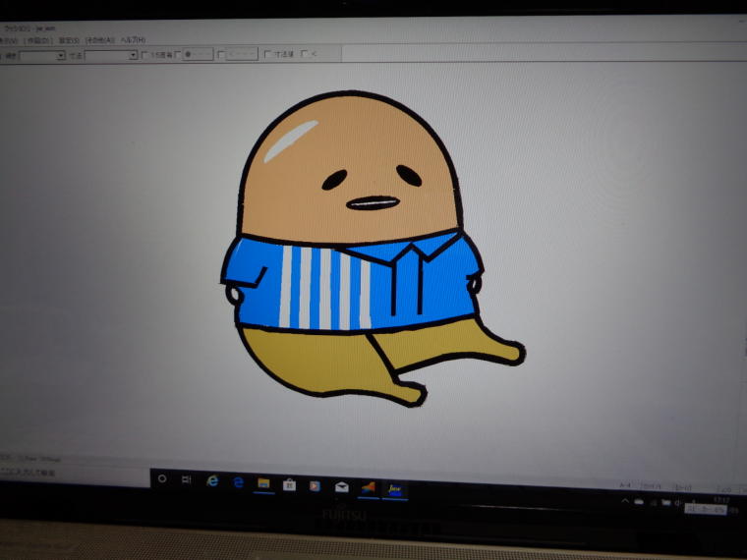Toggle the checkbox beside the dot button
Screen dimensions: 747x560
pyautogui.click(x=178, y=55)
